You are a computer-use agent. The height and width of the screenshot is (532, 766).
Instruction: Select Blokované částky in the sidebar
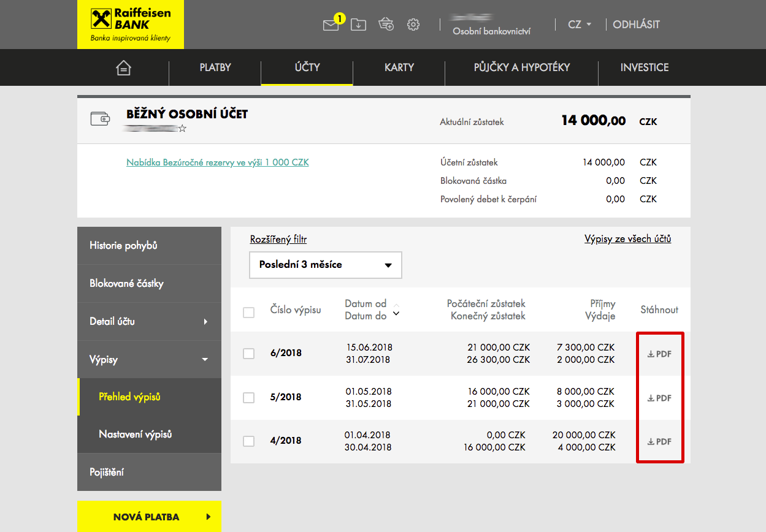pyautogui.click(x=149, y=283)
